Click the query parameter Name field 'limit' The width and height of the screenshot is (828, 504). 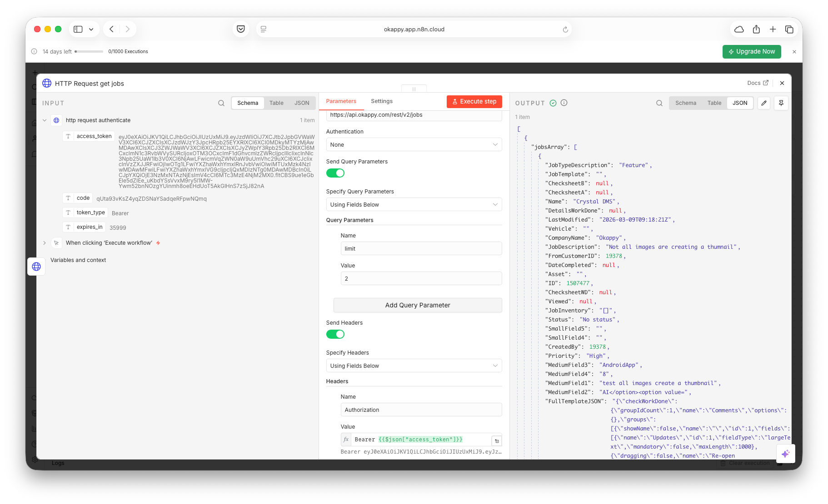click(421, 248)
